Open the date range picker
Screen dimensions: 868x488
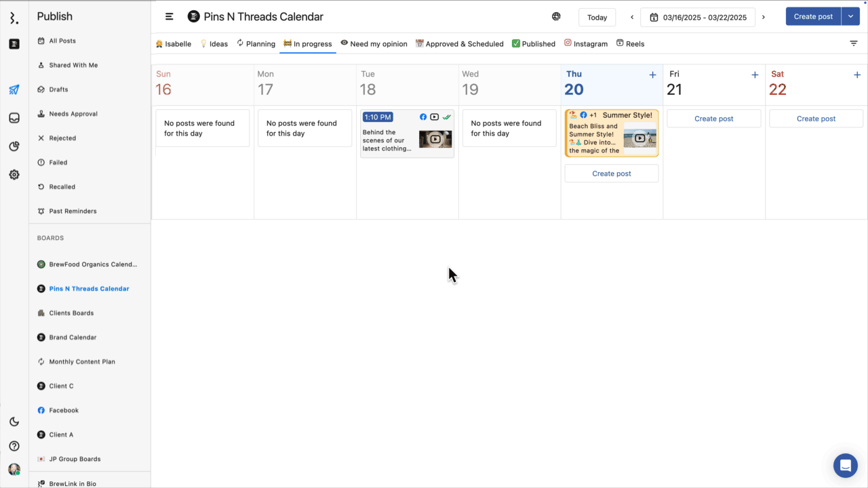[x=698, y=17]
